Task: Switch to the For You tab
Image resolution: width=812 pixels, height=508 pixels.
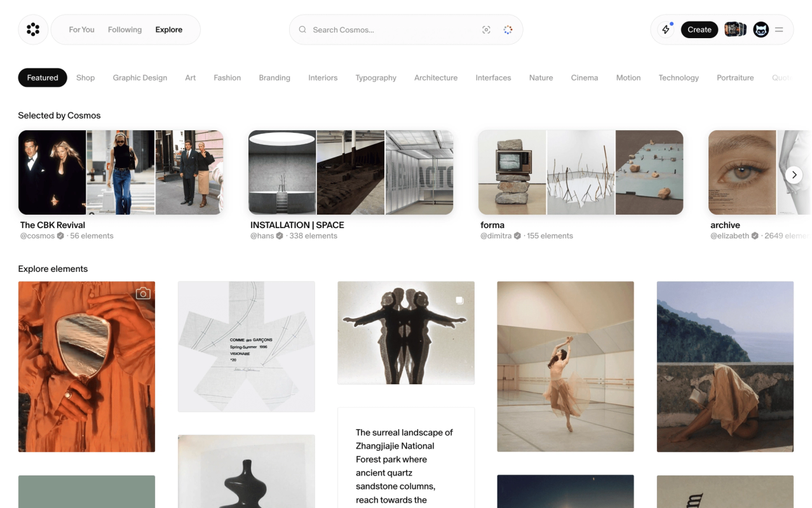Action: (81, 30)
